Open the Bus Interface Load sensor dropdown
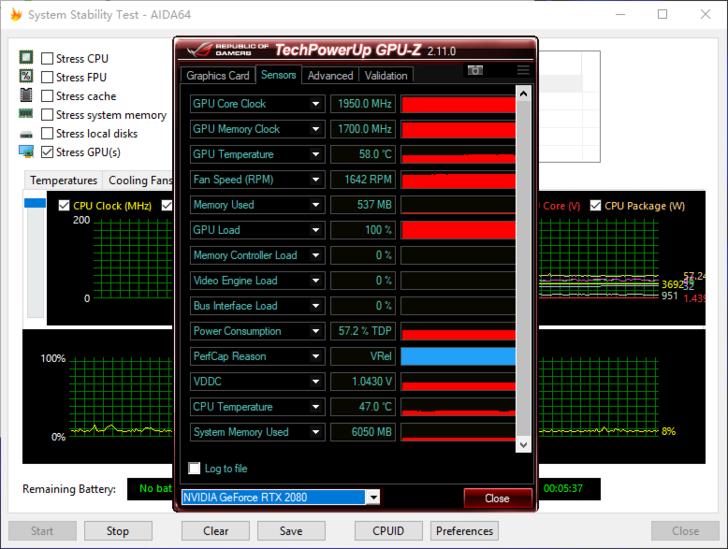 pyautogui.click(x=316, y=306)
